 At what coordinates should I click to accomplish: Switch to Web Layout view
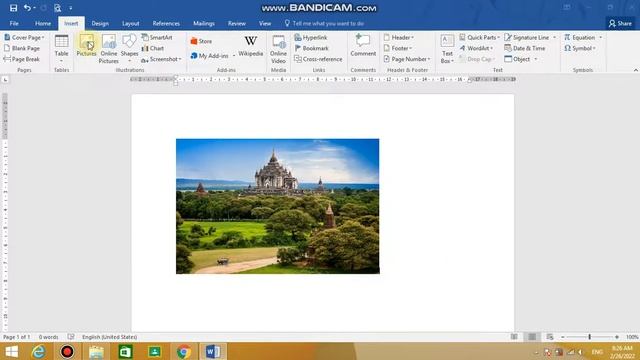point(550,337)
